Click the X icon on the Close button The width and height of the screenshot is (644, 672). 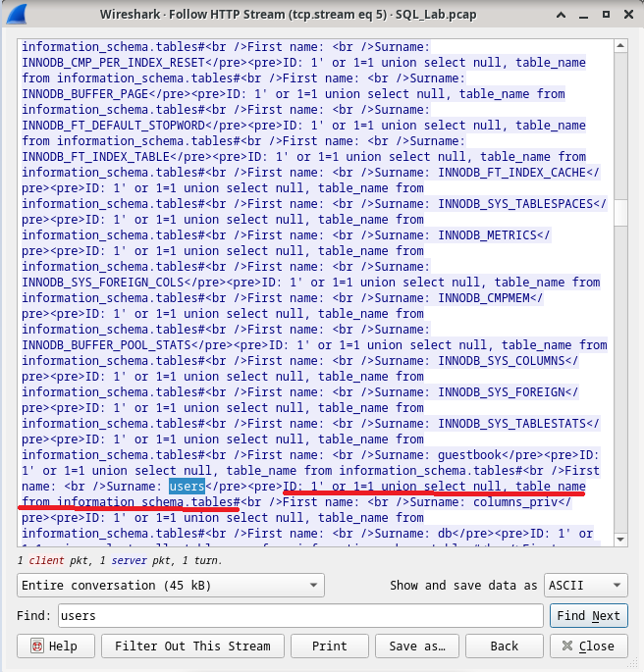tap(567, 646)
